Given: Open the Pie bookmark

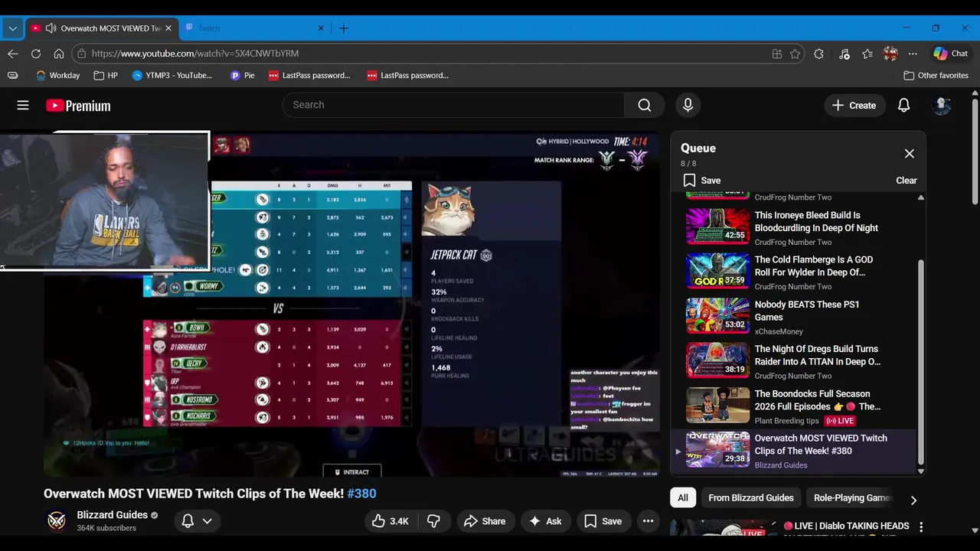Looking at the screenshot, I should [x=243, y=76].
